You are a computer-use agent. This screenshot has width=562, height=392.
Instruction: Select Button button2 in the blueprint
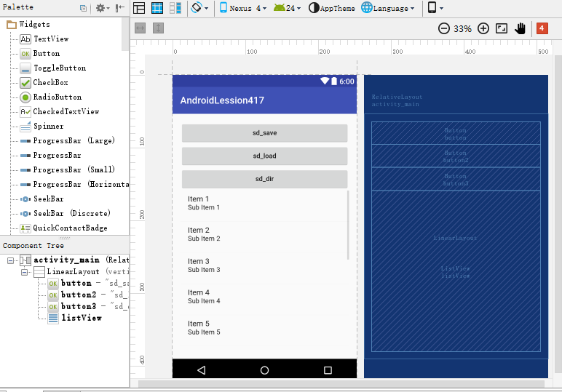pos(456,156)
